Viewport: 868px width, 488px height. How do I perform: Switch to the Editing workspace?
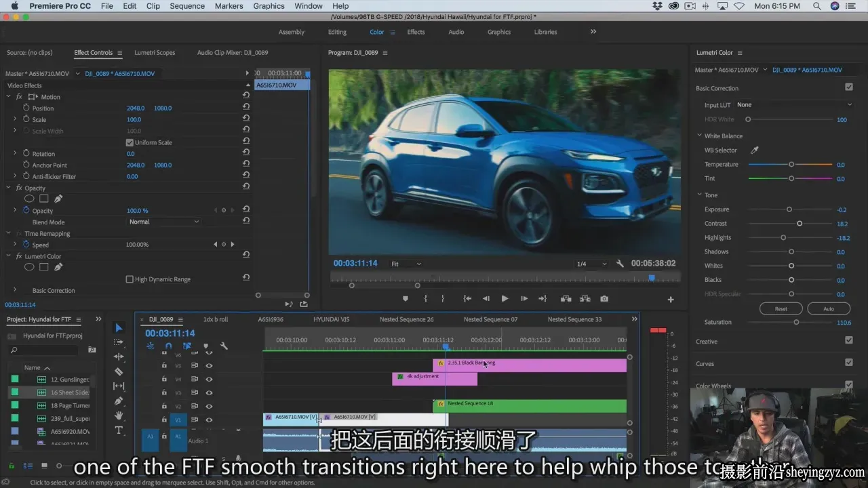point(337,32)
